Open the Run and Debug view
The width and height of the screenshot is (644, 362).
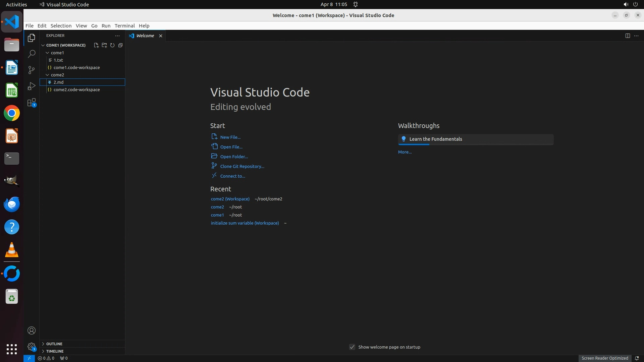[x=32, y=86]
